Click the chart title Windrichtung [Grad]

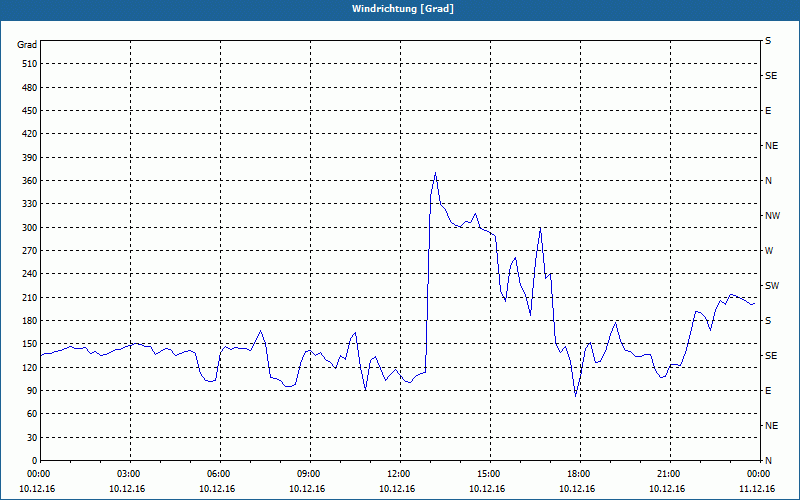[403, 9]
